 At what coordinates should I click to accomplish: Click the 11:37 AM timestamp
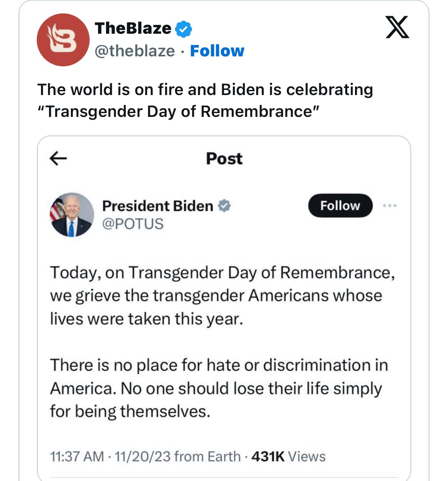77,456
